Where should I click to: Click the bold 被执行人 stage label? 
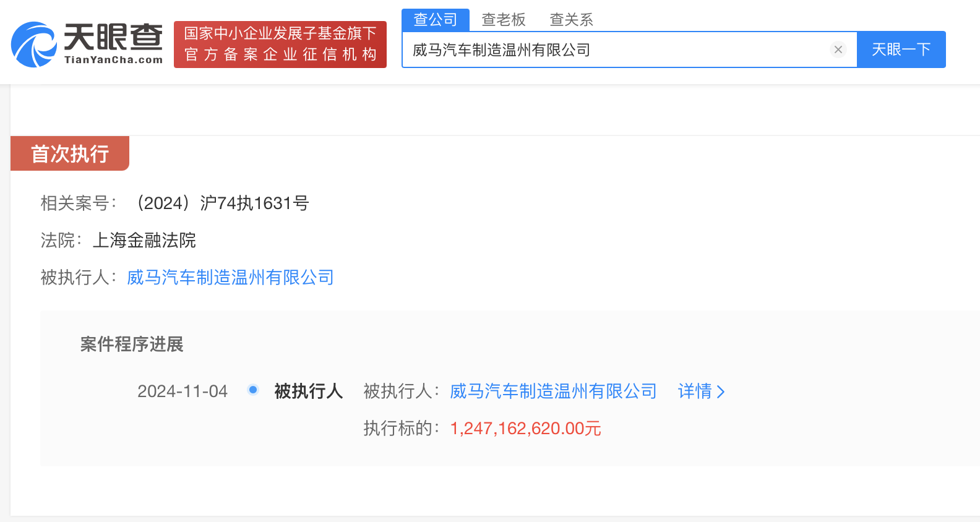(x=309, y=391)
